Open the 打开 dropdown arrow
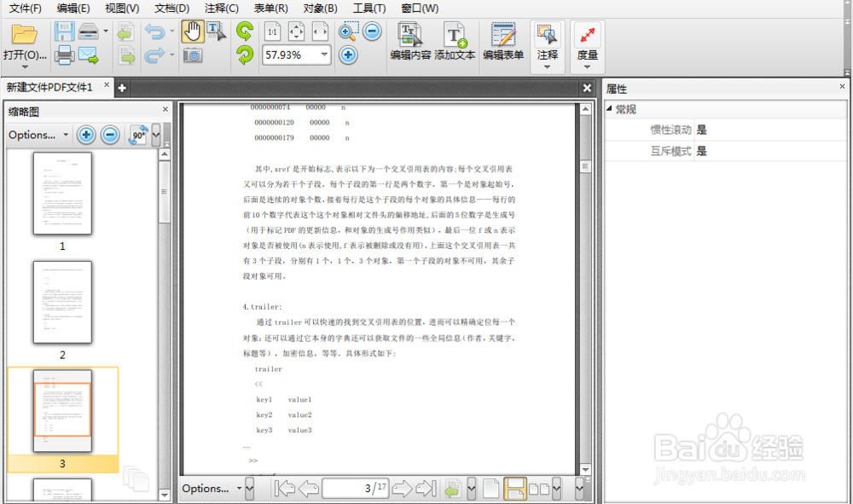The image size is (853, 504). click(25, 67)
